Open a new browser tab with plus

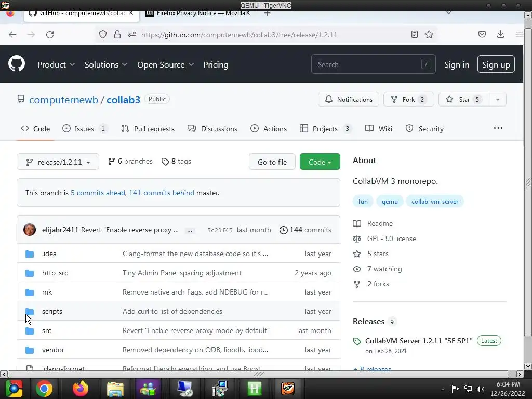268,14
